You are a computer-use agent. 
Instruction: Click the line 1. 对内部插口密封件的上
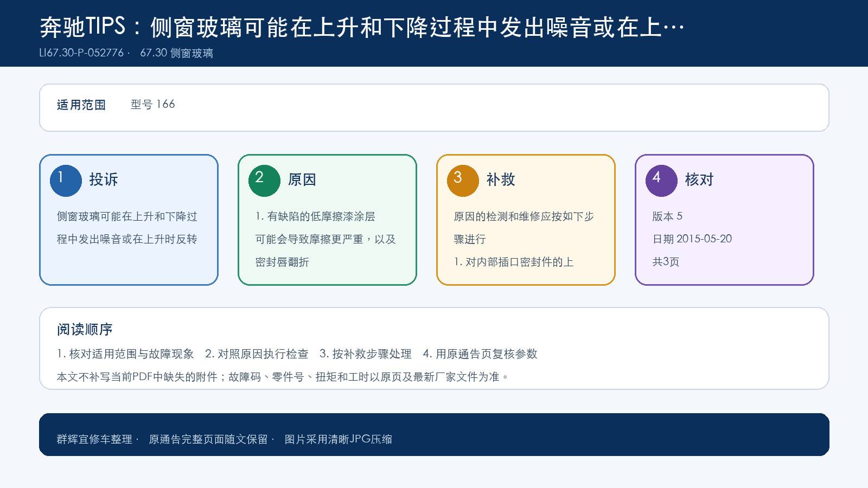(514, 262)
